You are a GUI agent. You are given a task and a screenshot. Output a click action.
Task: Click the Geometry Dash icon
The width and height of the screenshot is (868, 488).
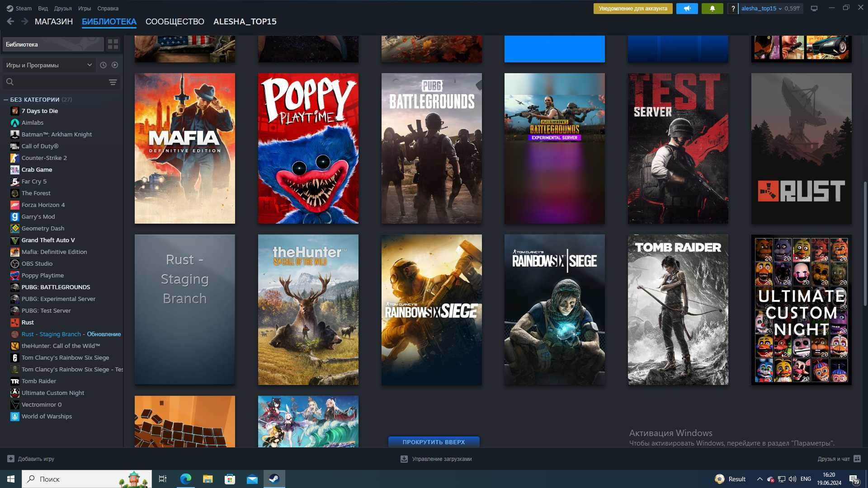pos(15,228)
